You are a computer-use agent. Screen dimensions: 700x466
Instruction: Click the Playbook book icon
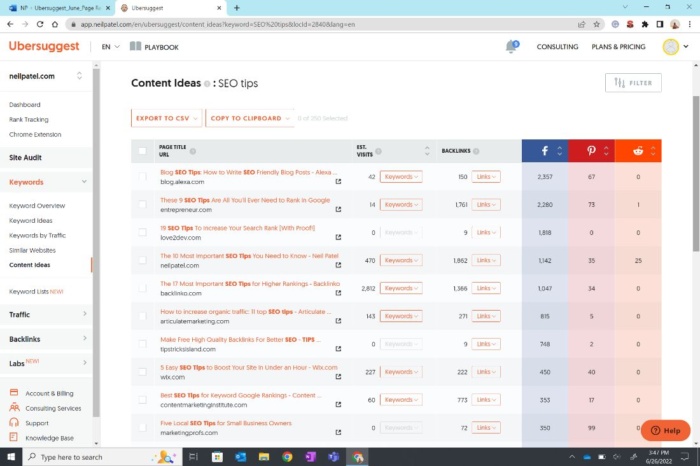point(135,46)
